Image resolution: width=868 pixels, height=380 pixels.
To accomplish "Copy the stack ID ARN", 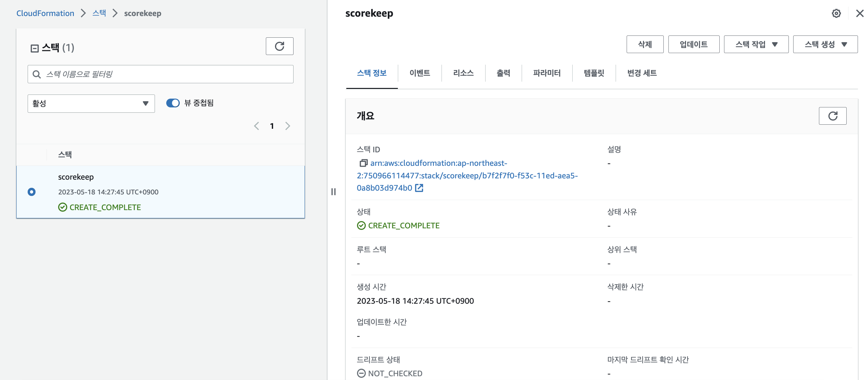I will 363,163.
